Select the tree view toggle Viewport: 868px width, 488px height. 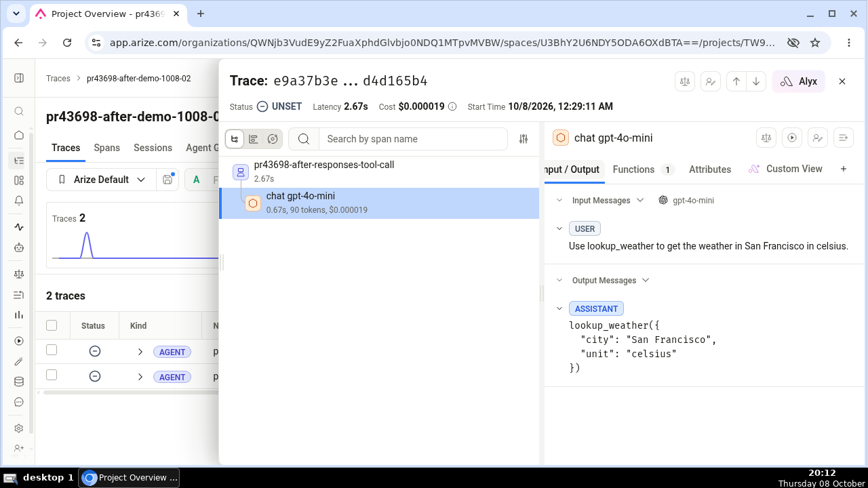pyautogui.click(x=235, y=139)
